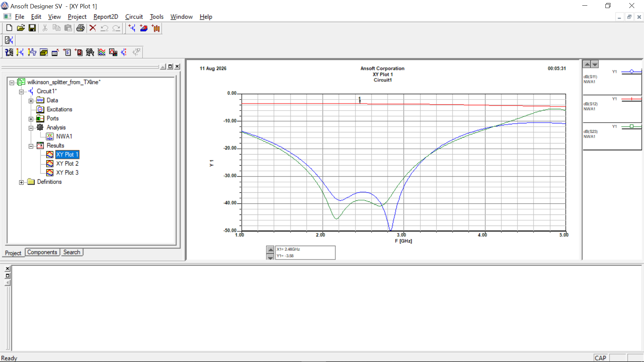Select XY Plot 2 in the Results tree
Screen dimensions: 644x362
pyautogui.click(x=67, y=164)
